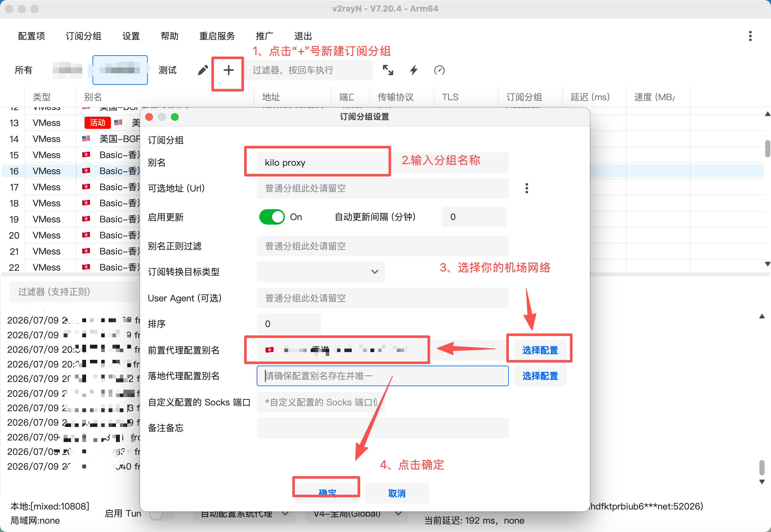Click 选择配置 for 前置代理配置别名
Viewport: 771px width, 532px height.
coord(540,350)
